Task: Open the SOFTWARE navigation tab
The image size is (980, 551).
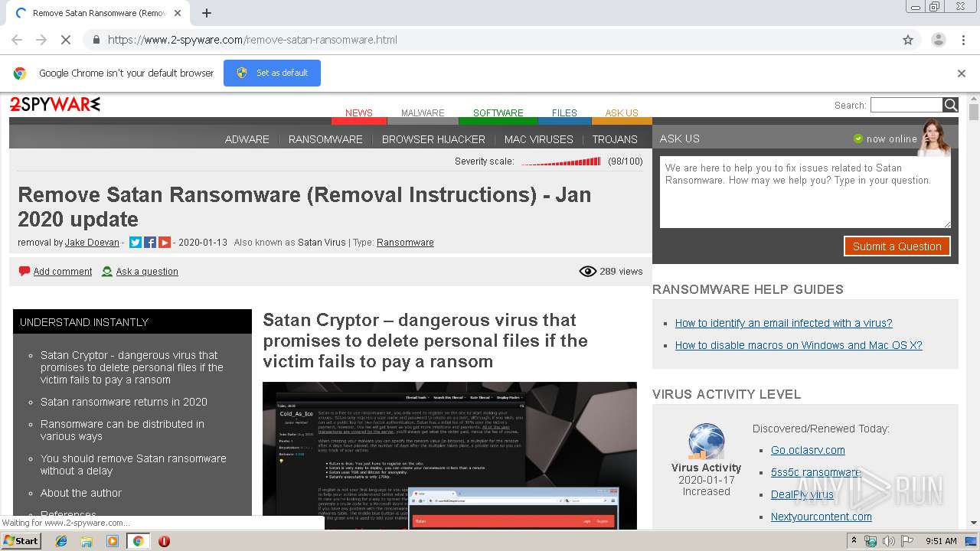Action: pos(498,113)
